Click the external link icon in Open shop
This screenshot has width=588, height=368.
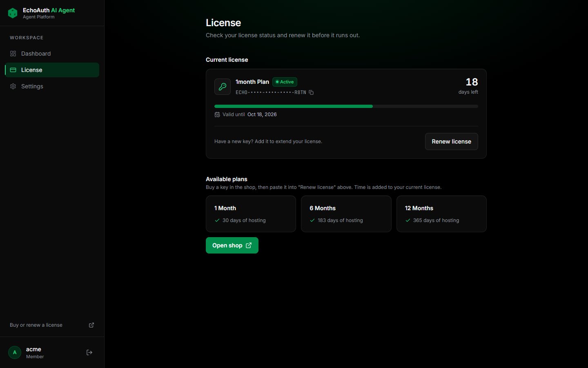[249, 245]
